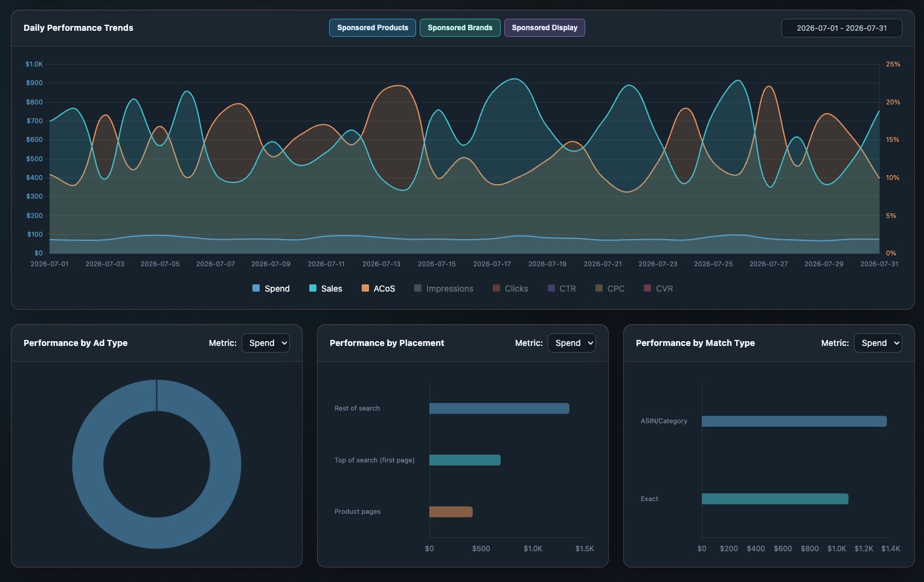This screenshot has width=924, height=582.
Task: Click the Exact axis label
Action: [x=649, y=499]
